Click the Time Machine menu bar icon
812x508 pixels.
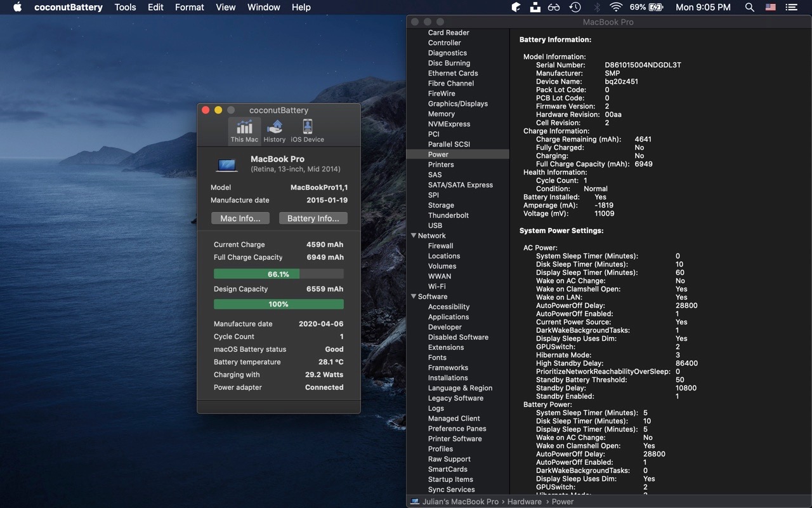(575, 8)
